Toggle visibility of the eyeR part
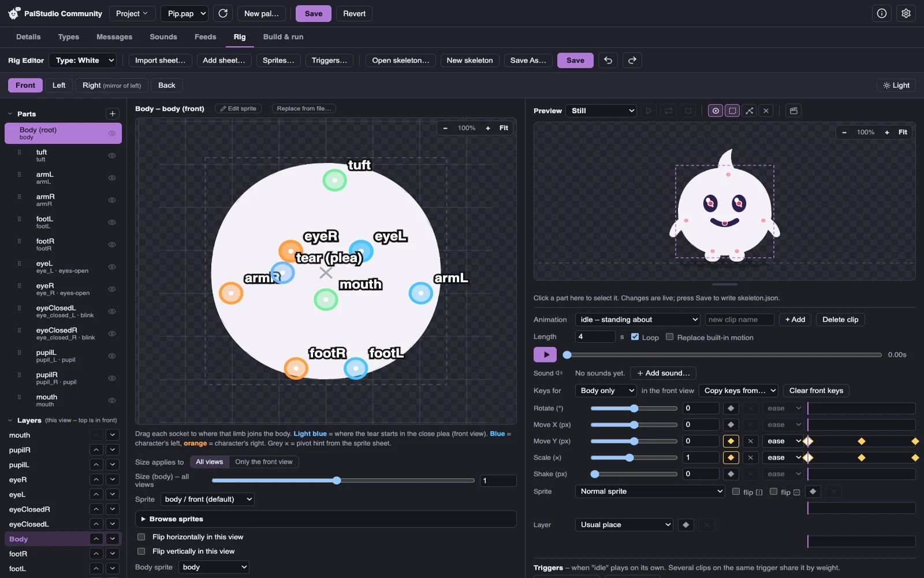 click(112, 289)
